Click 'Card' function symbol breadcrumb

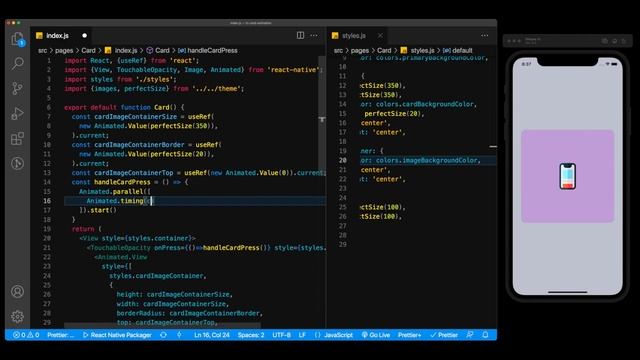(158, 50)
